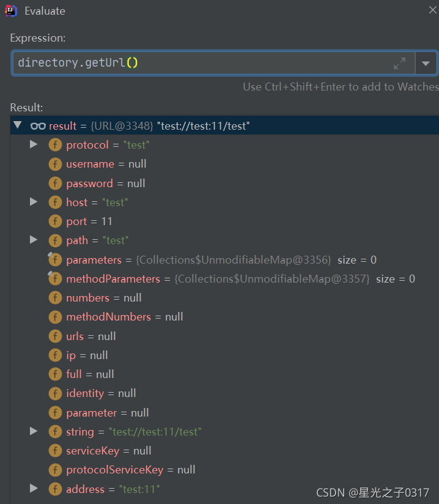The height and width of the screenshot is (504, 439).
Task: Click the field icon next to protocolServiceKey
Action: click(x=55, y=470)
